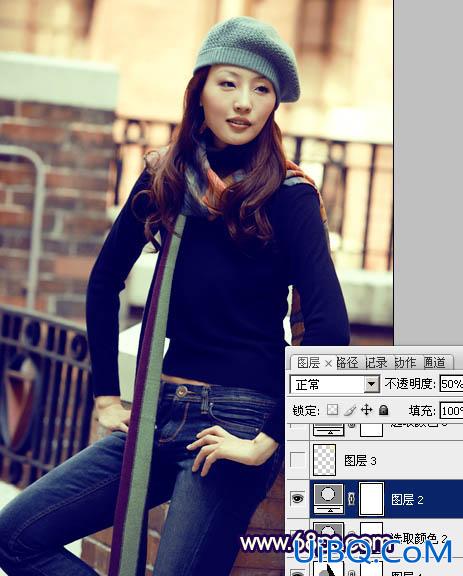The height and width of the screenshot is (576, 463).
Task: Toggle lock position move icon
Action: [x=366, y=410]
